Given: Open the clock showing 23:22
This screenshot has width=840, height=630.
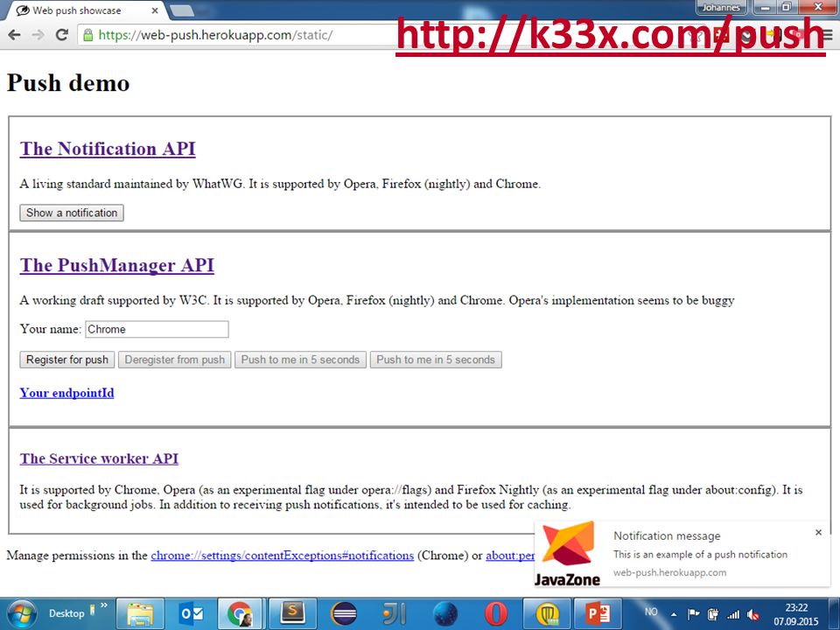Looking at the screenshot, I should pyautogui.click(x=796, y=614).
